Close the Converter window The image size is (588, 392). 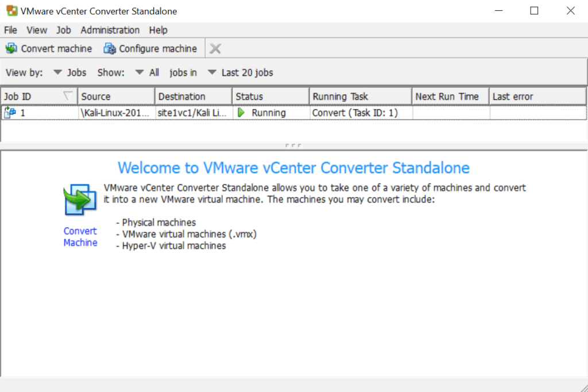point(570,11)
